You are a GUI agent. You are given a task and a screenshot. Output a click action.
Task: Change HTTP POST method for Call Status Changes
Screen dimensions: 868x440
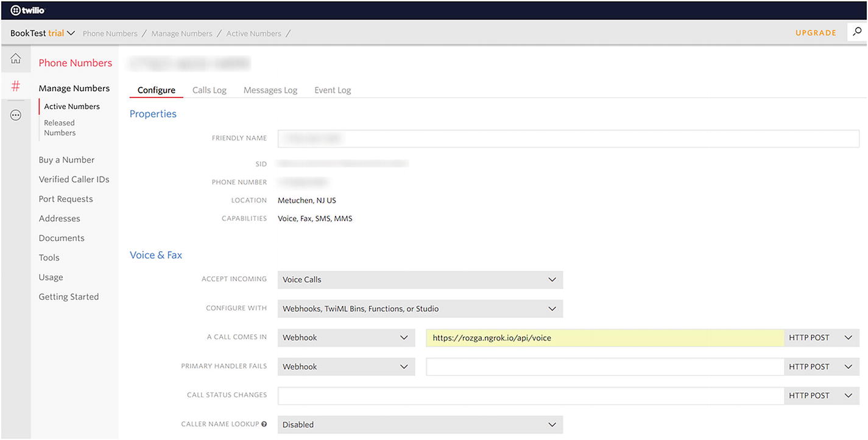click(x=821, y=396)
